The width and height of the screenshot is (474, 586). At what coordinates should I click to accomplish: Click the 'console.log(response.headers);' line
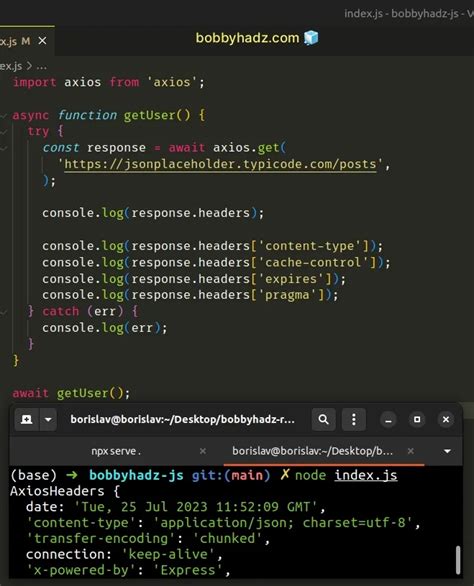point(153,213)
